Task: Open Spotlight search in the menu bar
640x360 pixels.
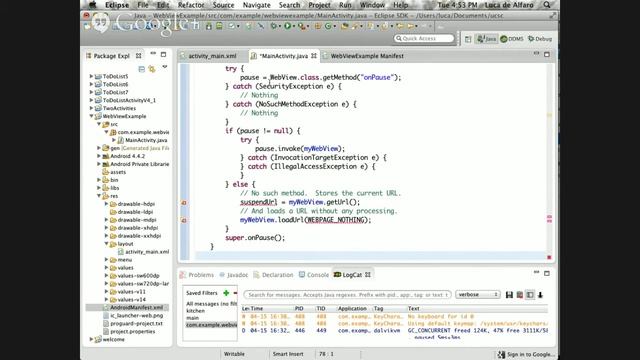Action: pyautogui.click(x=547, y=5)
